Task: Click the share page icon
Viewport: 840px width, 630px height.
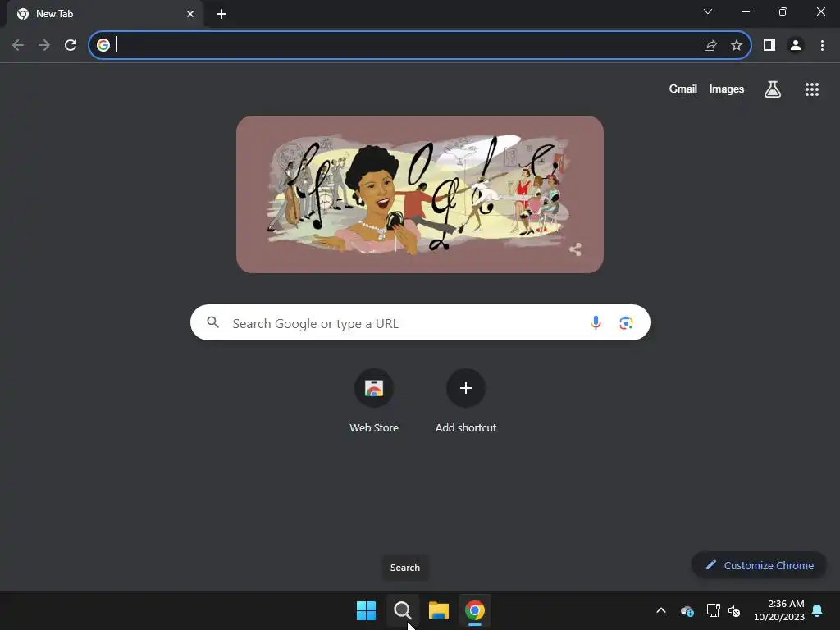Action: pyautogui.click(x=710, y=45)
